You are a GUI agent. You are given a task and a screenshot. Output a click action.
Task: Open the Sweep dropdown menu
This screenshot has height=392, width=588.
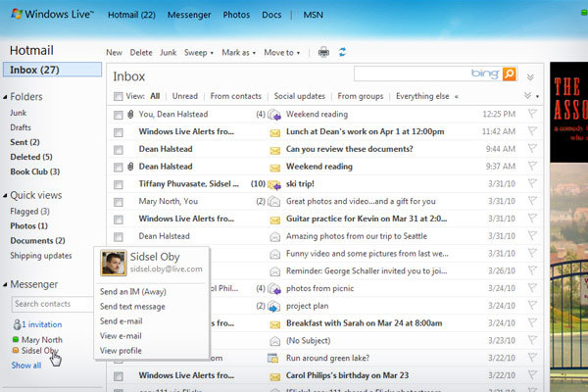(x=200, y=52)
